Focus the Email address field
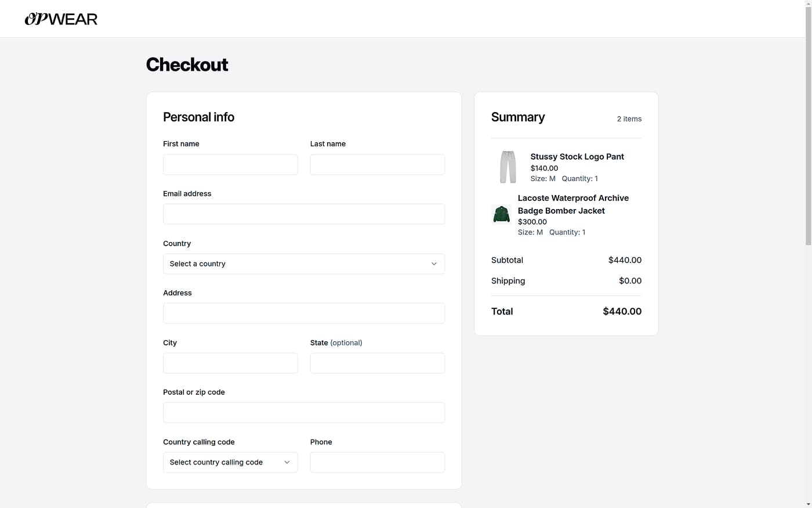 [x=304, y=214]
